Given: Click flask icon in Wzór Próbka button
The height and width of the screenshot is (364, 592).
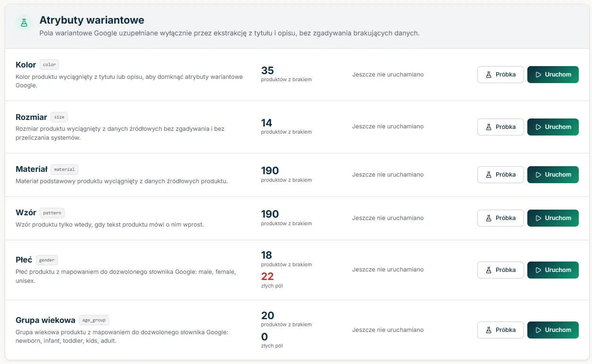Looking at the screenshot, I should coord(489,218).
